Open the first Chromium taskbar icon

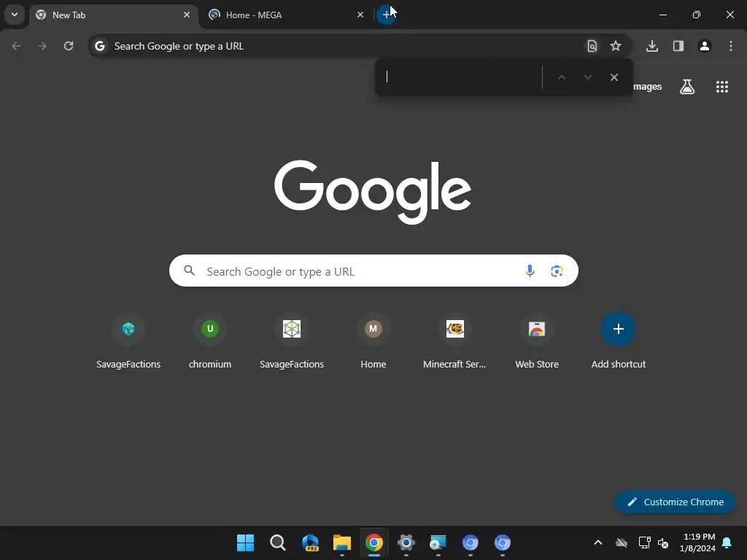point(471,542)
